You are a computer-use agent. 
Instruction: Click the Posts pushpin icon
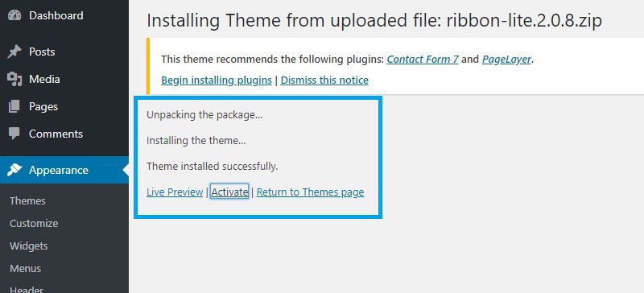(14, 52)
